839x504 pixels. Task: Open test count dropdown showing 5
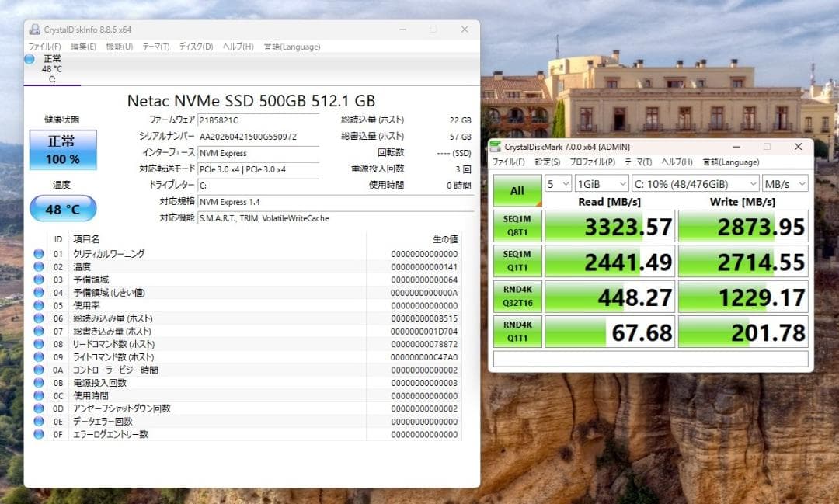coord(558,184)
